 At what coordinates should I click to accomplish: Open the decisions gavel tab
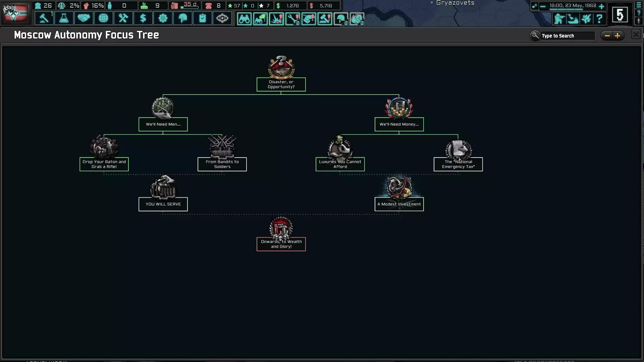click(x=44, y=18)
